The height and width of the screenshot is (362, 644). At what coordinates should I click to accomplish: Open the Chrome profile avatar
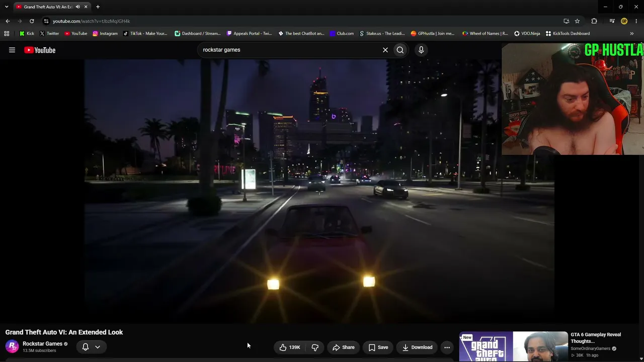click(x=624, y=21)
